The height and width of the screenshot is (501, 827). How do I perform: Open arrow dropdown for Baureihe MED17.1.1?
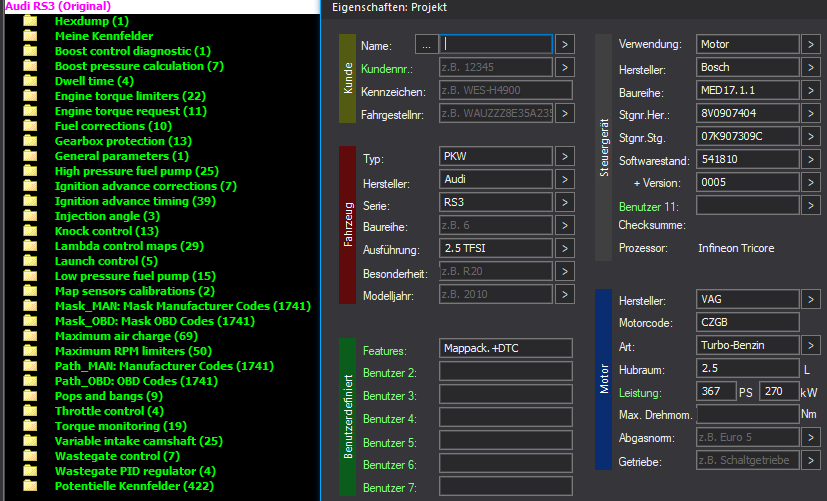point(811,90)
